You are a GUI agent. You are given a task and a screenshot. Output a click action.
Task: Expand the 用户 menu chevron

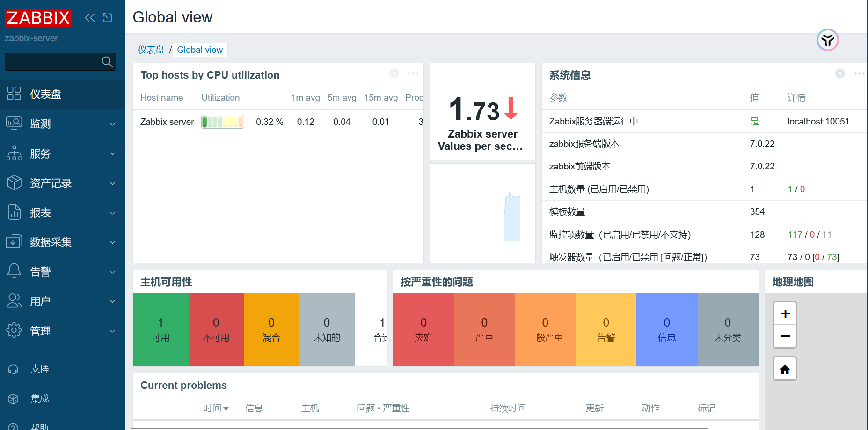[112, 301]
